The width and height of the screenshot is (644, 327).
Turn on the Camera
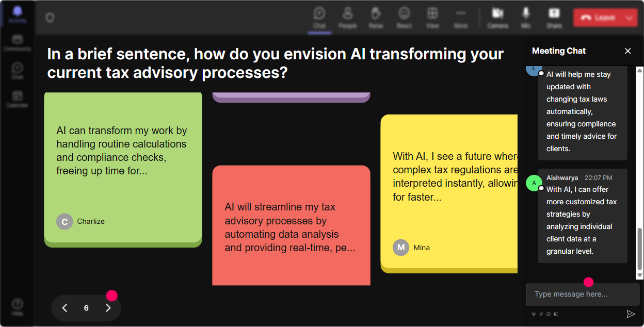coord(497,17)
